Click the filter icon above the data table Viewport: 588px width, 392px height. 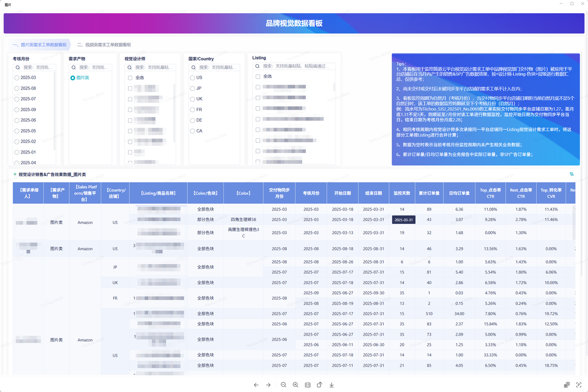coord(572,174)
